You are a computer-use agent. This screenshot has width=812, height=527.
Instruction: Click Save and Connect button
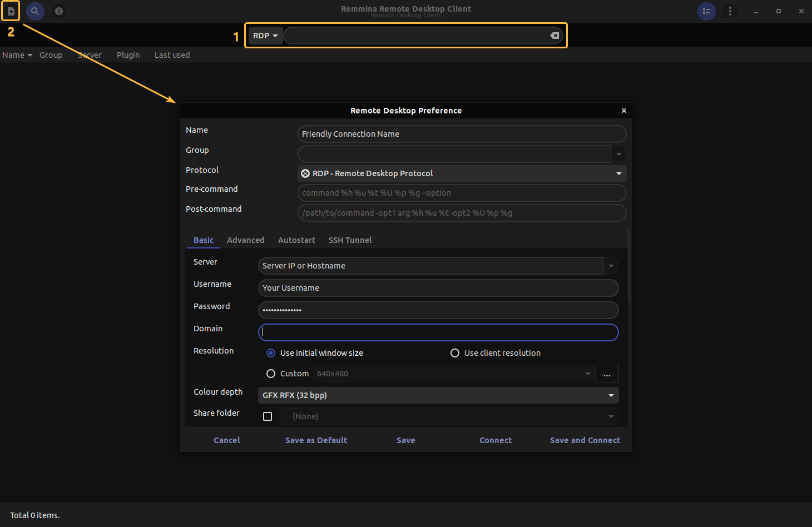click(585, 440)
